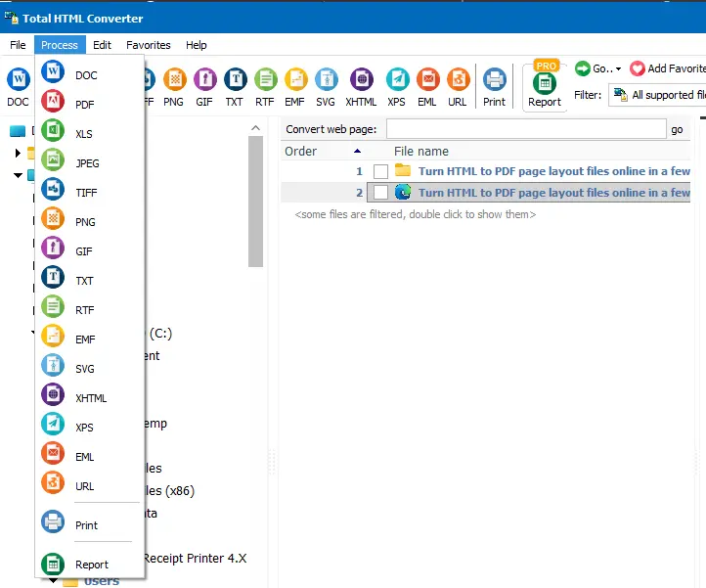Click the URL toolbar icon
This screenshot has height=588, width=706.
pos(458,87)
